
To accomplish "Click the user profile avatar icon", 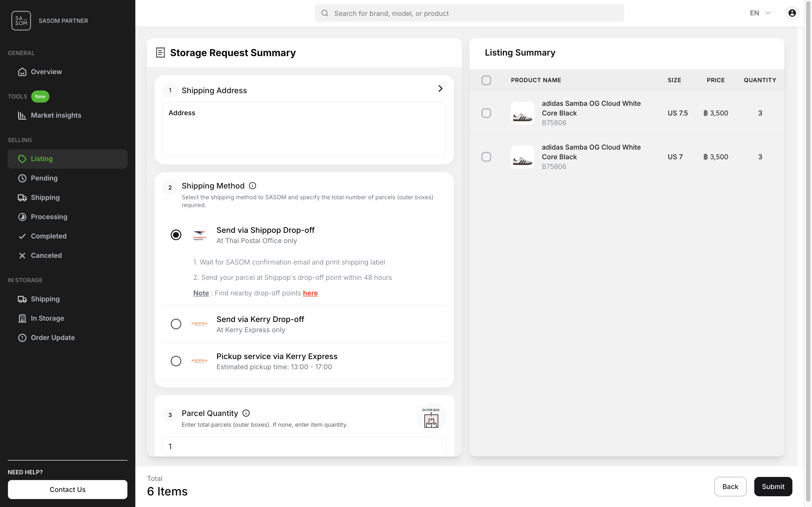I will pyautogui.click(x=792, y=13).
